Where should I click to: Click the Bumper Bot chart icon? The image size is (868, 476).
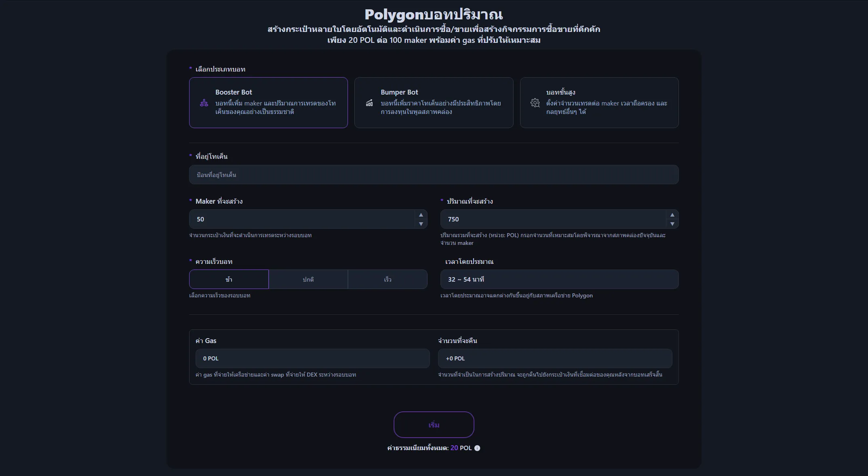pos(369,103)
